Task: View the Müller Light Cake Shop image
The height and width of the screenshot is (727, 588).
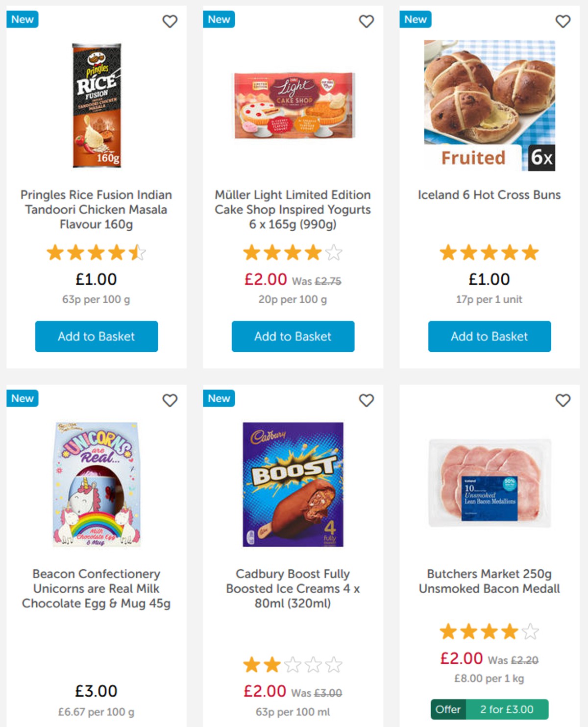Action: 294,105
